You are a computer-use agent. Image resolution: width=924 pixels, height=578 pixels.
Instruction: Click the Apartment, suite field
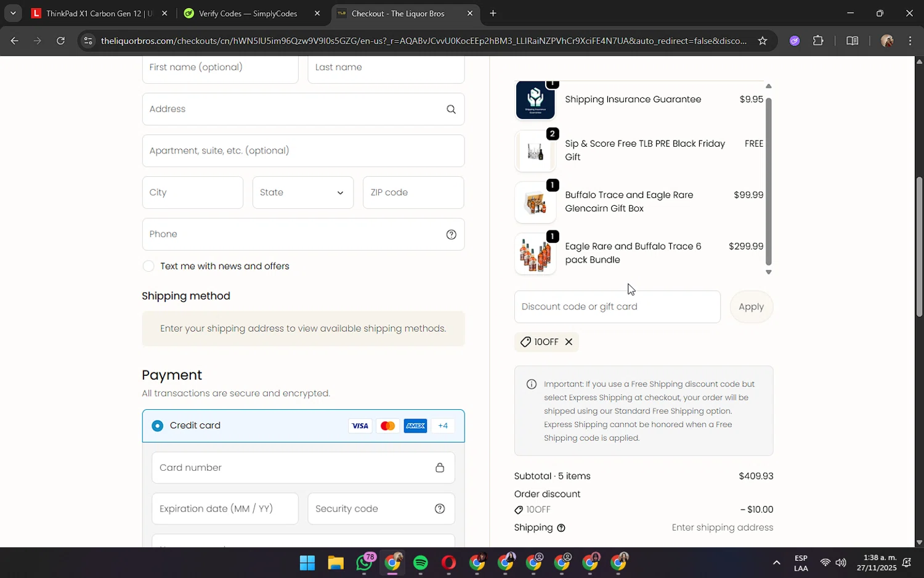click(x=303, y=151)
